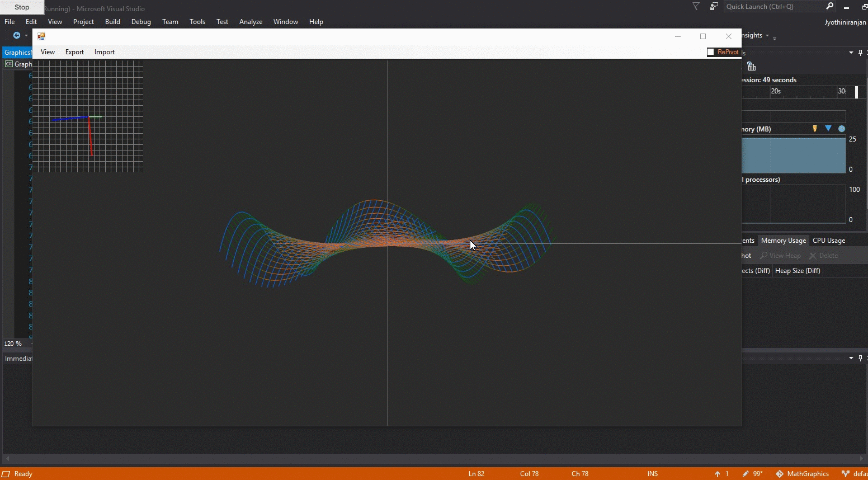868x480 pixels.
Task: Toggle the RePivot checkbox
Action: coord(710,52)
